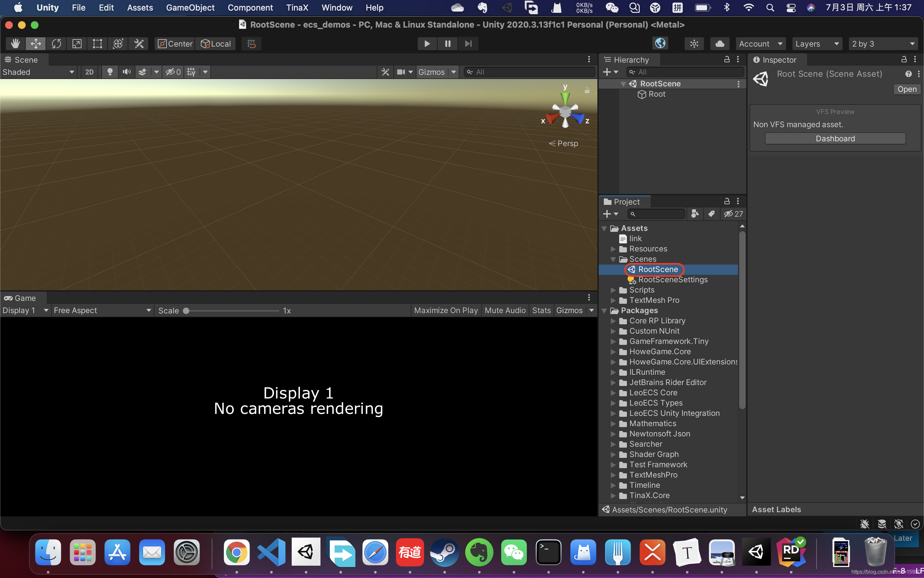The width and height of the screenshot is (924, 578).
Task: Open the TinaX menu
Action: [297, 8]
